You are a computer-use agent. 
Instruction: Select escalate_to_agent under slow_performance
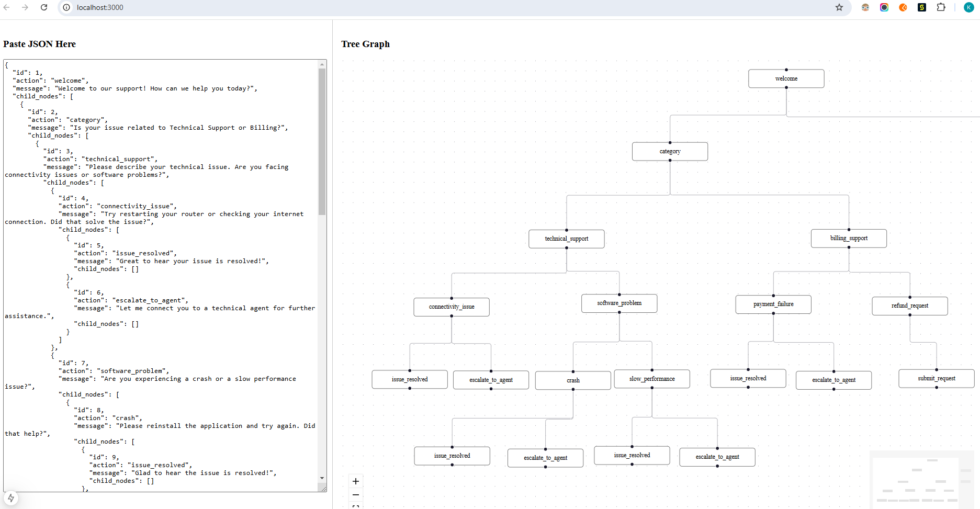717,457
